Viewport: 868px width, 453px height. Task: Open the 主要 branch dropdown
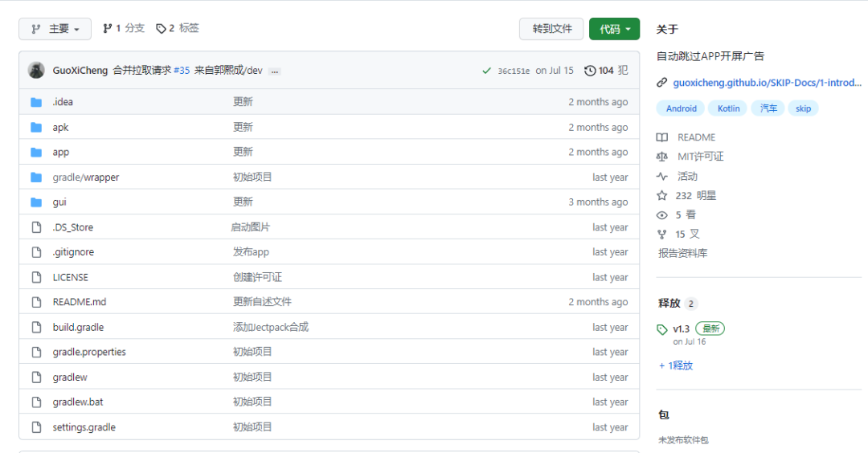tap(55, 29)
